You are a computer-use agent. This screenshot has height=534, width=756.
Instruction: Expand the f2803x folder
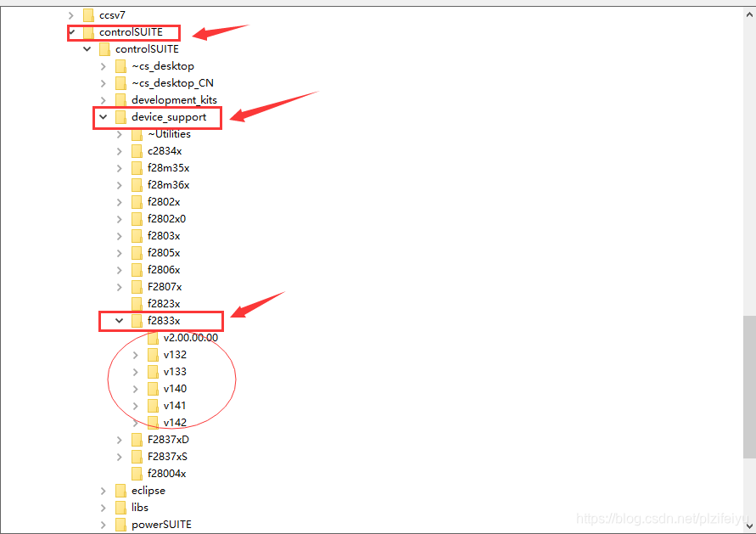[x=120, y=236]
